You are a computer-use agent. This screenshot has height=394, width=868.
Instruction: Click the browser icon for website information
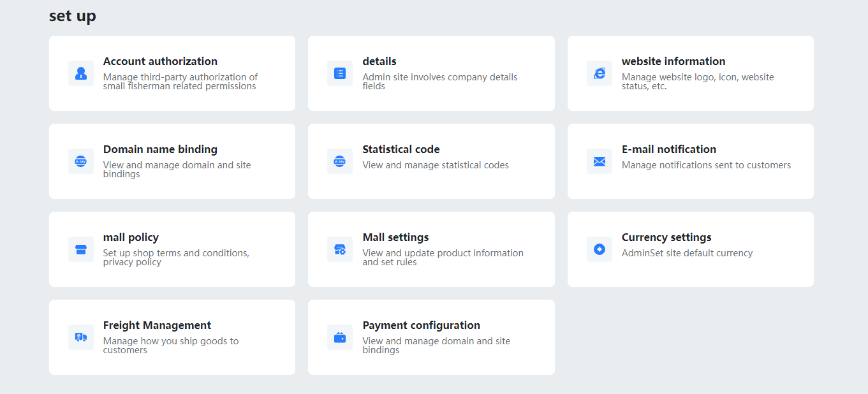tap(600, 73)
